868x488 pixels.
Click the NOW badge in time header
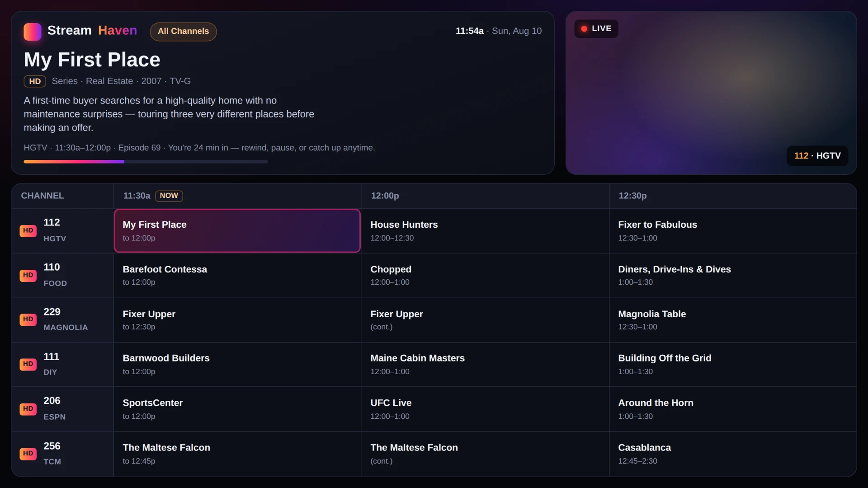point(169,196)
